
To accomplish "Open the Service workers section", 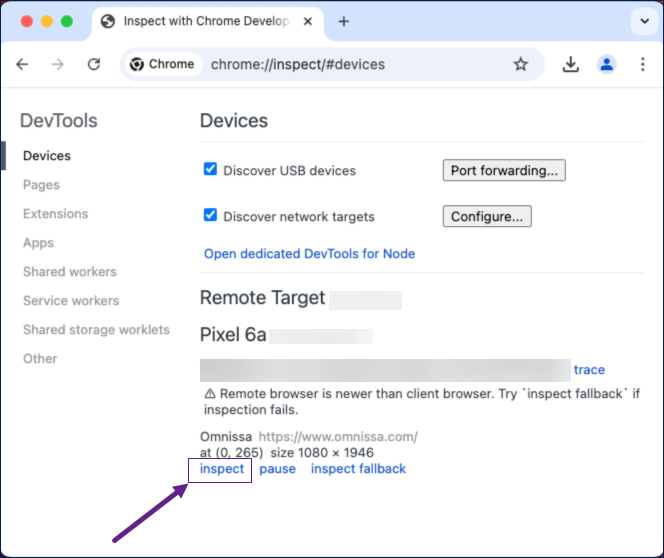I will [x=71, y=301].
